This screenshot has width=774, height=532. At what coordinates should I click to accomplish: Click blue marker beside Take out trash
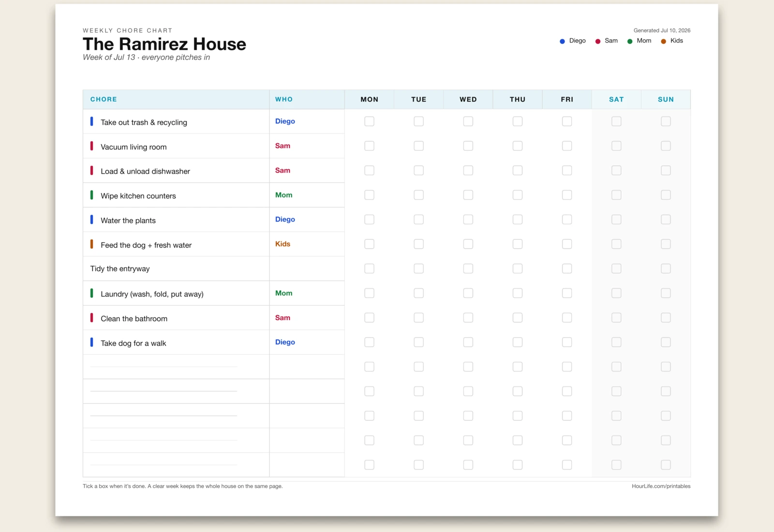91,121
